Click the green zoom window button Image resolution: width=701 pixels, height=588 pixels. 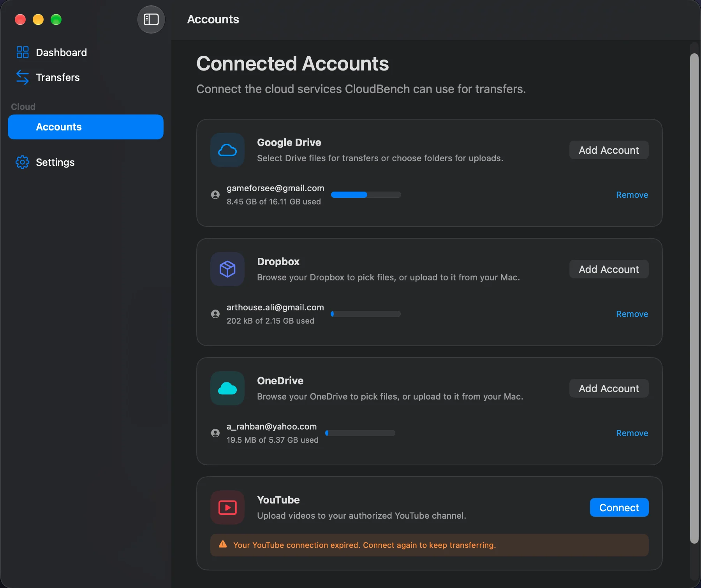tap(56, 19)
